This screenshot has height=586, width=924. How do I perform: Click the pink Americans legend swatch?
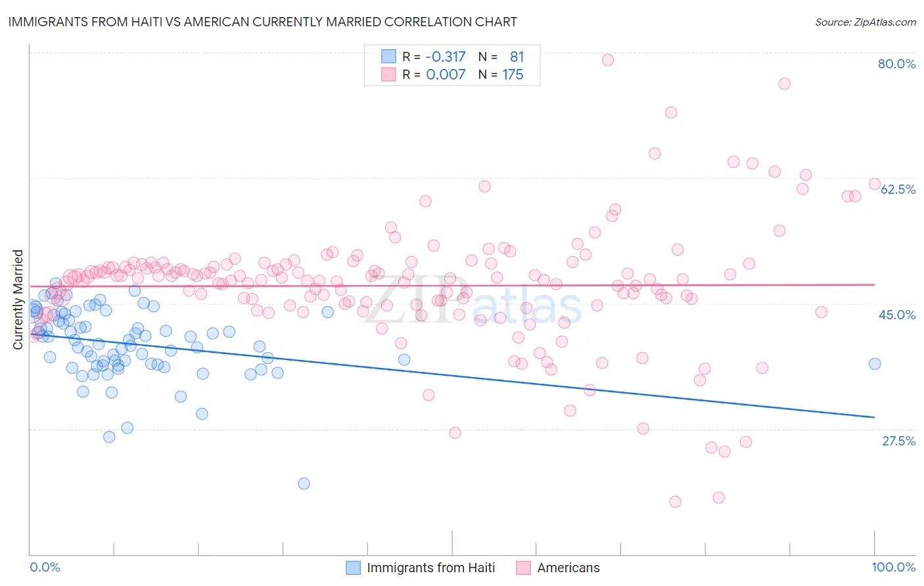tap(523, 568)
